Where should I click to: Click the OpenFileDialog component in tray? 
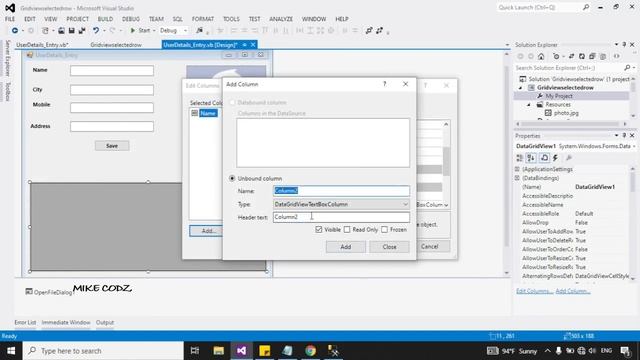coord(49,292)
